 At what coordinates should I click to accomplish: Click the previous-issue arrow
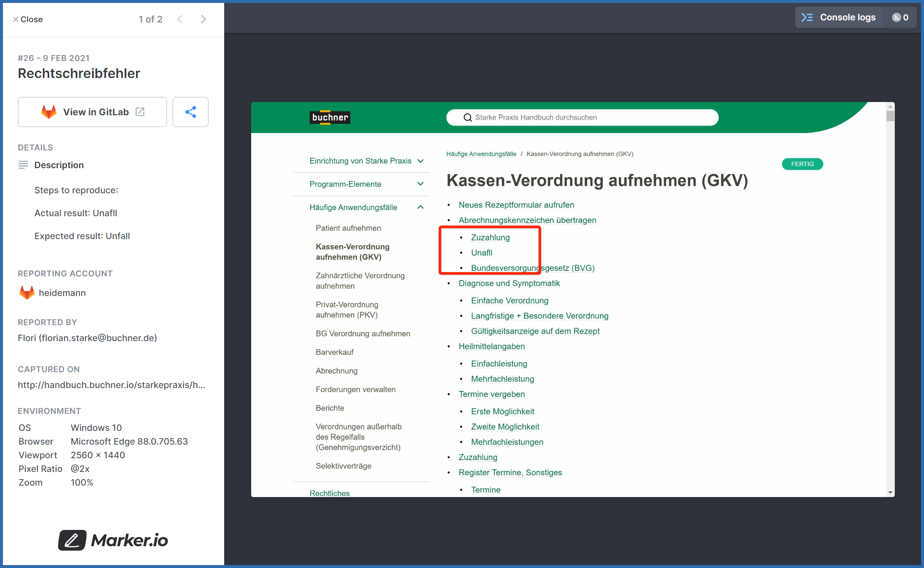coord(180,19)
